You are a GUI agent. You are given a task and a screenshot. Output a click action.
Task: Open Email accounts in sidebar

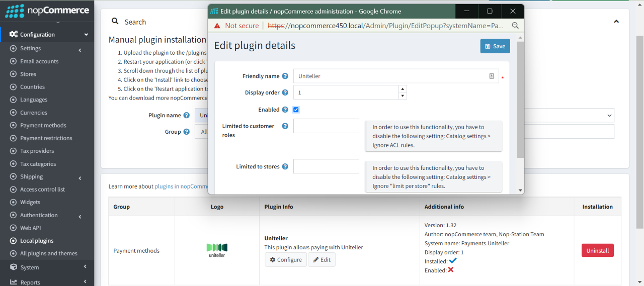pos(39,61)
